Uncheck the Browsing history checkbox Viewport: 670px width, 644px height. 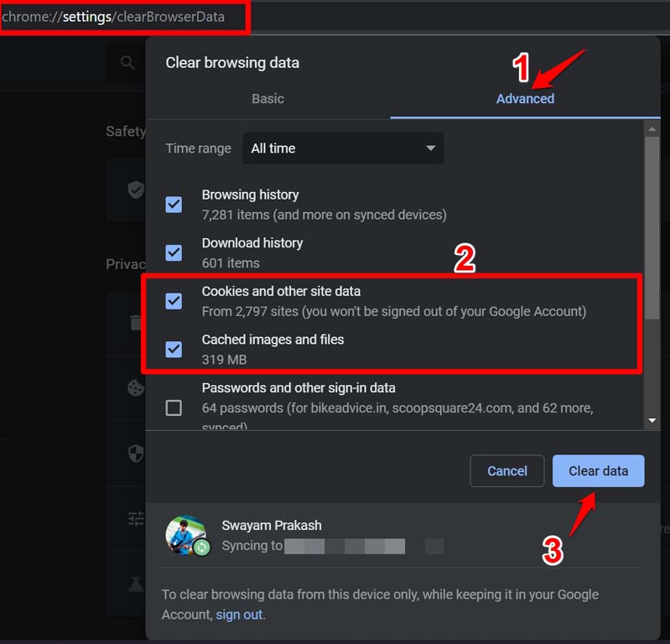click(174, 205)
